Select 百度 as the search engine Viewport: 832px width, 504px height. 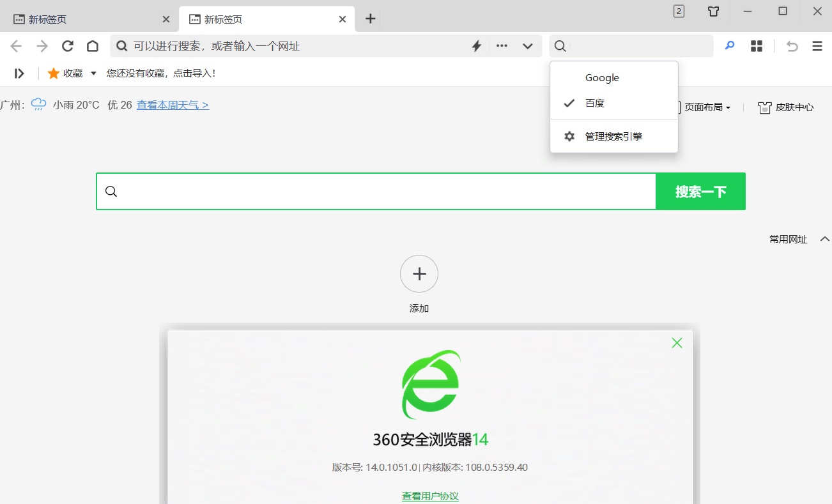pos(594,103)
